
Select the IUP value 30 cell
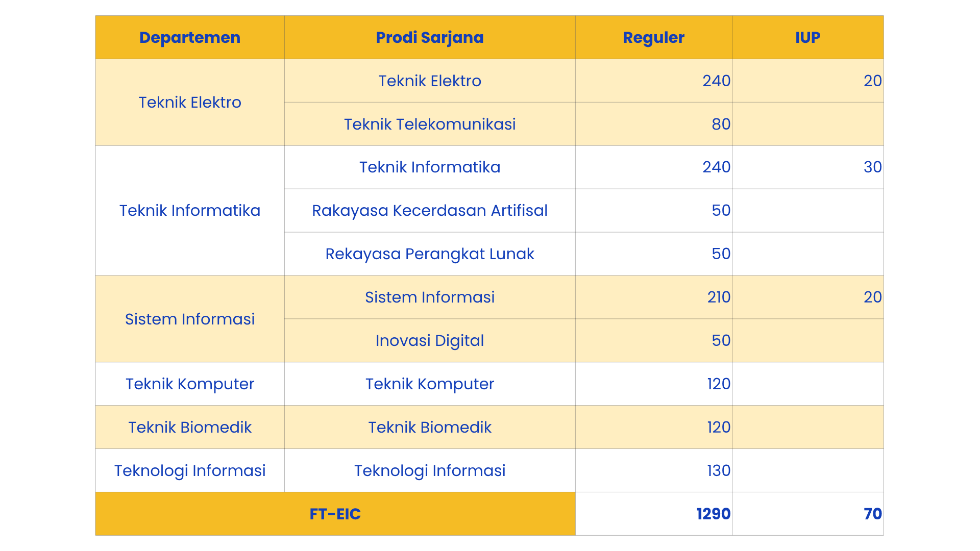tap(872, 167)
